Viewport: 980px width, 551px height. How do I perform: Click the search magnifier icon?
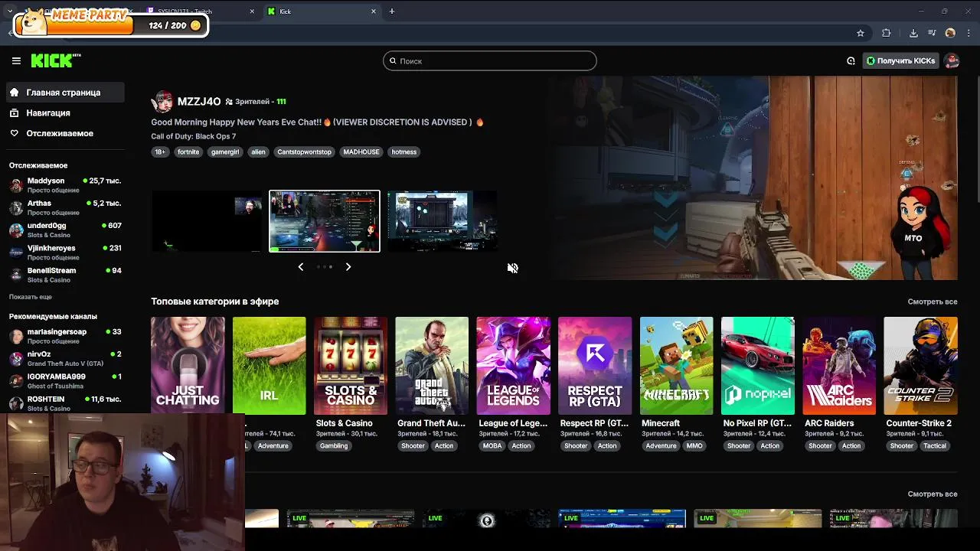tap(393, 60)
